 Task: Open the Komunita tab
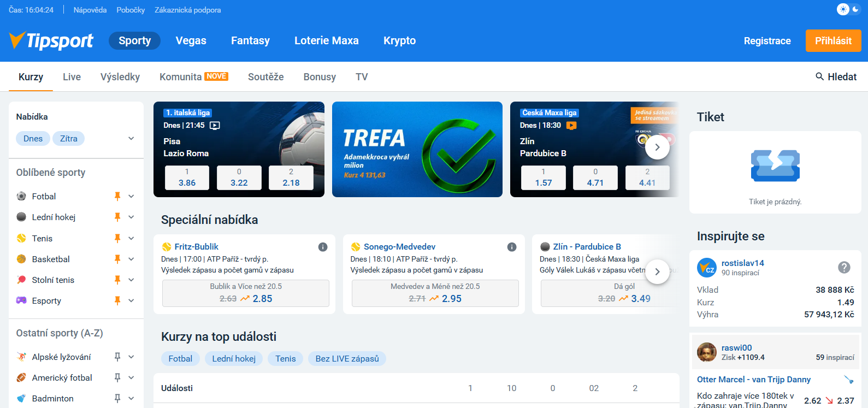193,77
